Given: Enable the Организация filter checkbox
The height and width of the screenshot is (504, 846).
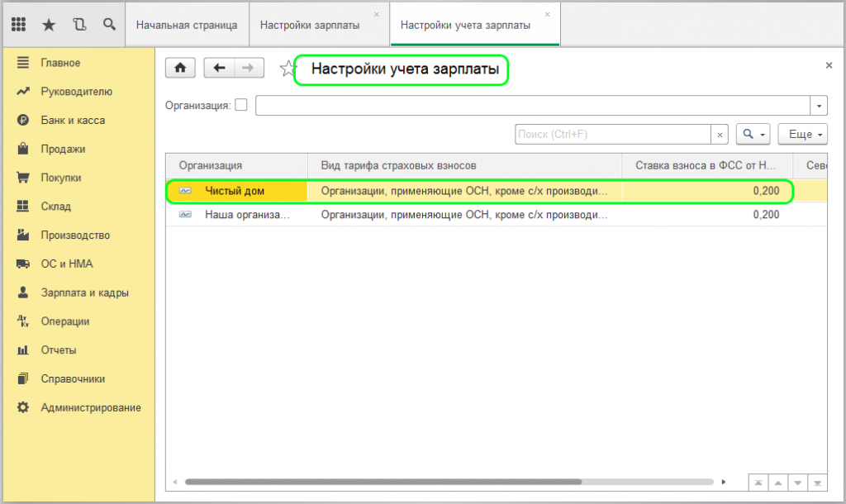Looking at the screenshot, I should (x=241, y=105).
